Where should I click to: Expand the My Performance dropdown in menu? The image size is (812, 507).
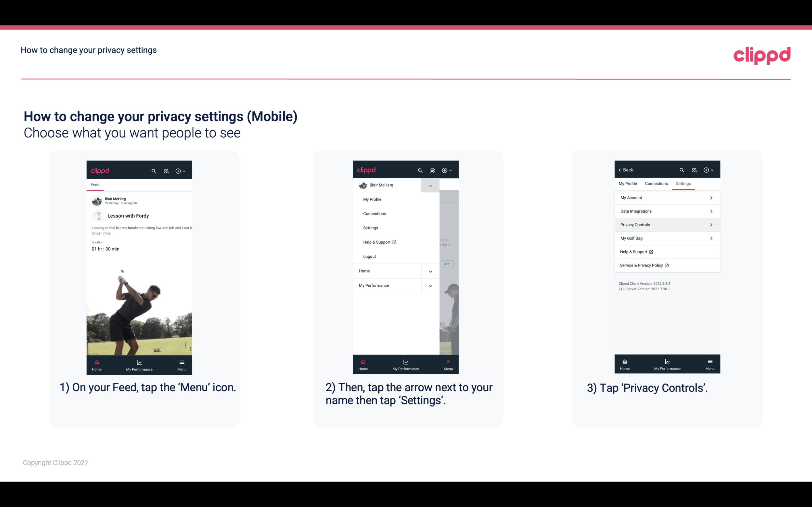point(430,285)
